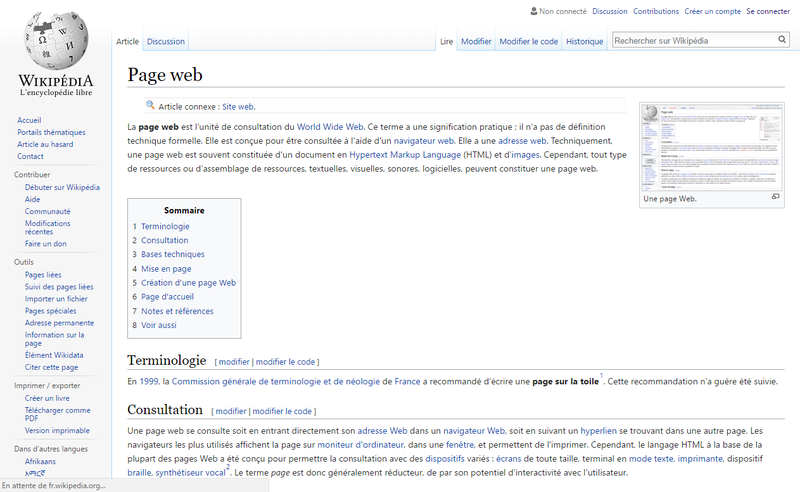Open the 'Créer un compte' link
Screen dimensions: 800x492
pos(713,11)
